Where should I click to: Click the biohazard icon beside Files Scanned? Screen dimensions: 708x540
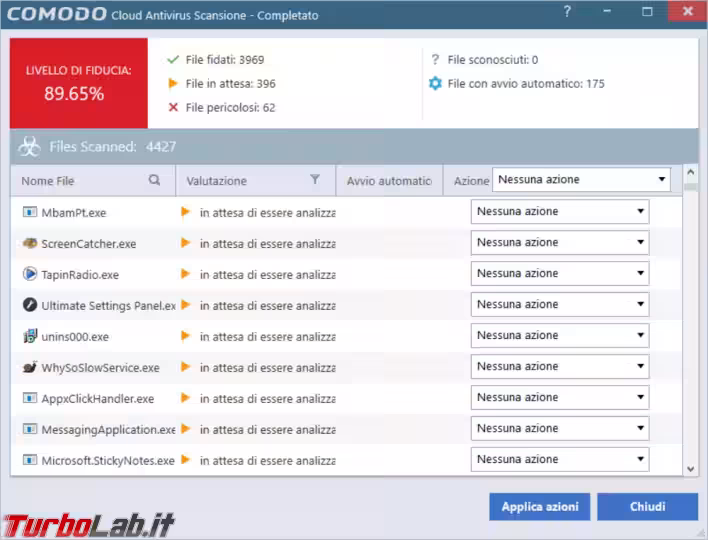pos(30,147)
